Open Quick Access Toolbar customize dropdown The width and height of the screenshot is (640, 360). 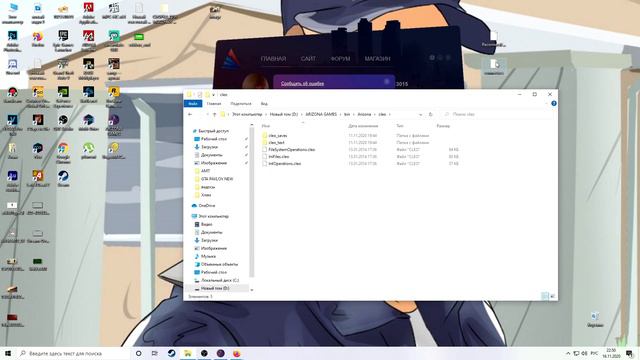[213, 95]
